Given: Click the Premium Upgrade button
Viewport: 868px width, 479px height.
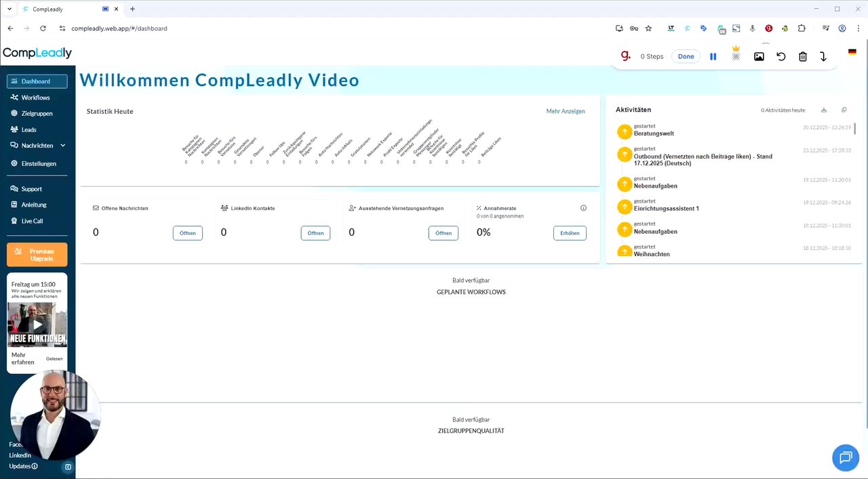Looking at the screenshot, I should pos(37,255).
